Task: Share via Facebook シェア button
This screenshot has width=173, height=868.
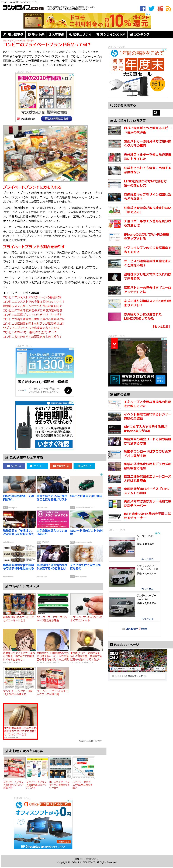Action: coord(13,466)
